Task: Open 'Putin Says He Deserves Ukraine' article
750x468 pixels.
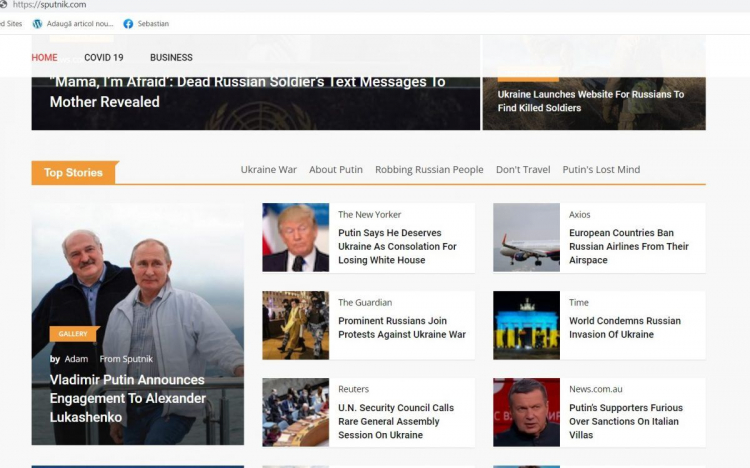Action: pos(397,246)
